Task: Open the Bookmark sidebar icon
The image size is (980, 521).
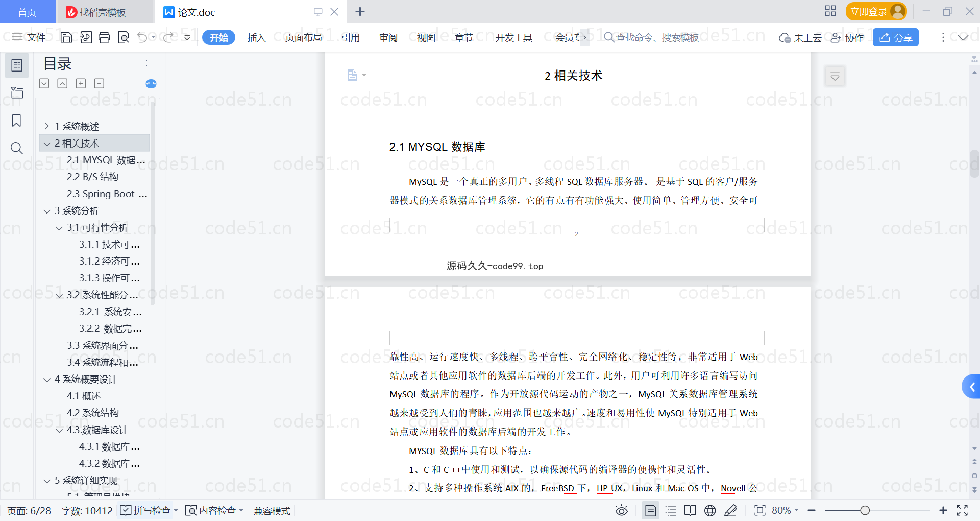Action: (x=17, y=121)
